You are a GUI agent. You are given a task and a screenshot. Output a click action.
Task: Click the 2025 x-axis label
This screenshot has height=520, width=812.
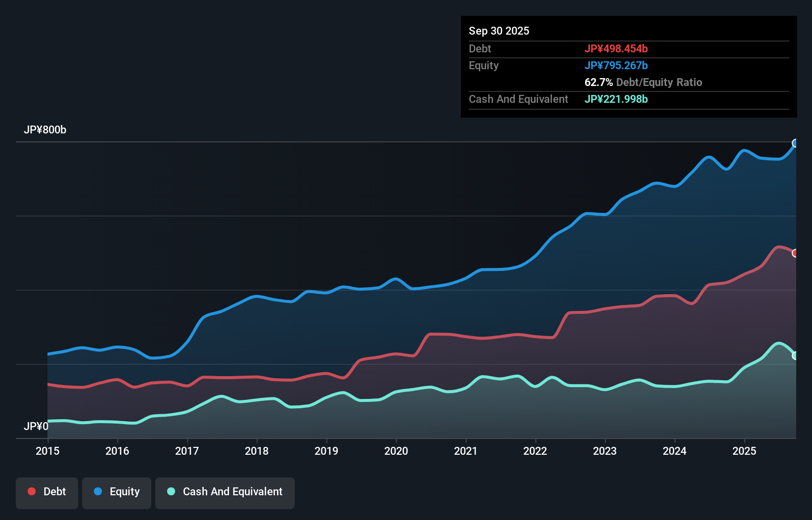click(x=744, y=451)
